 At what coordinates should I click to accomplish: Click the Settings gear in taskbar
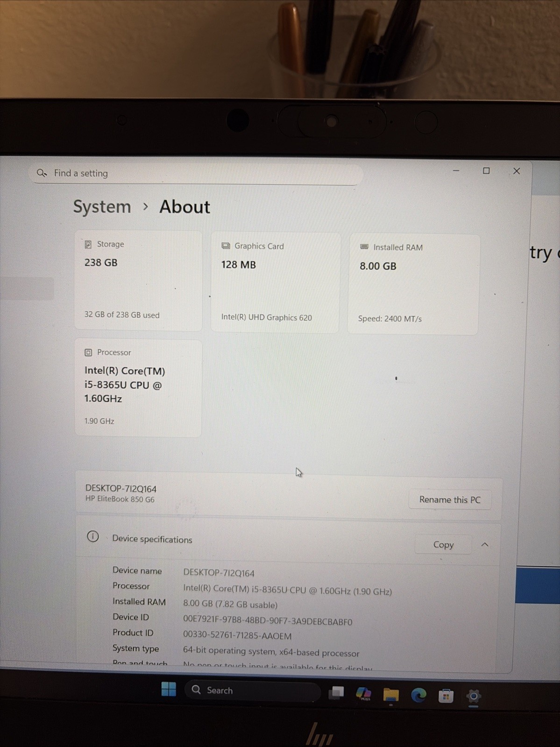click(x=474, y=696)
